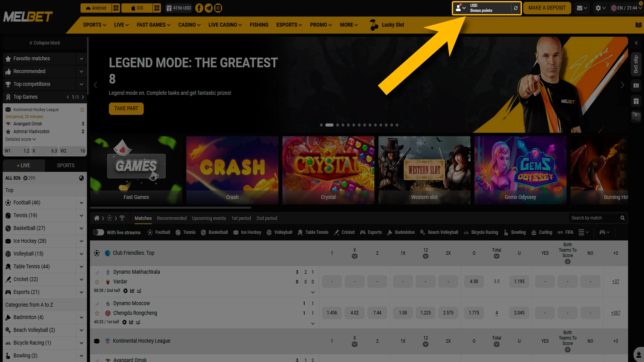Open the Promo menu
The height and width of the screenshot is (362, 644).
321,25
